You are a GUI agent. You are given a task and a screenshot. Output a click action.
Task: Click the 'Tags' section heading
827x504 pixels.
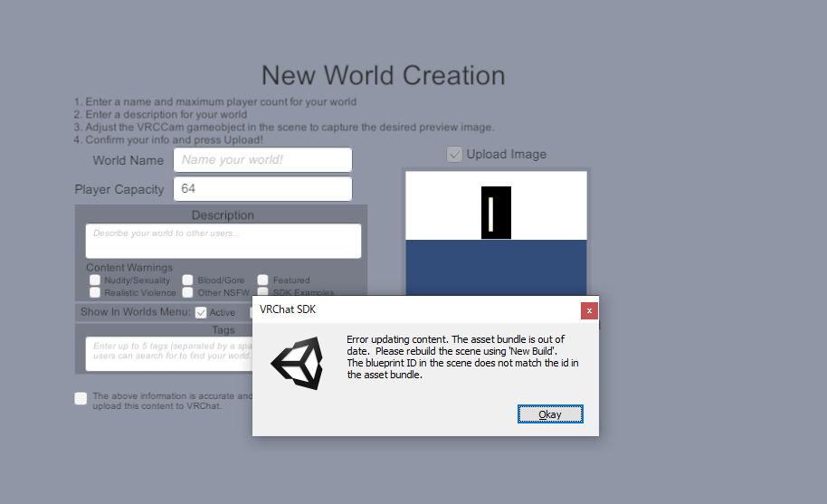click(x=223, y=330)
